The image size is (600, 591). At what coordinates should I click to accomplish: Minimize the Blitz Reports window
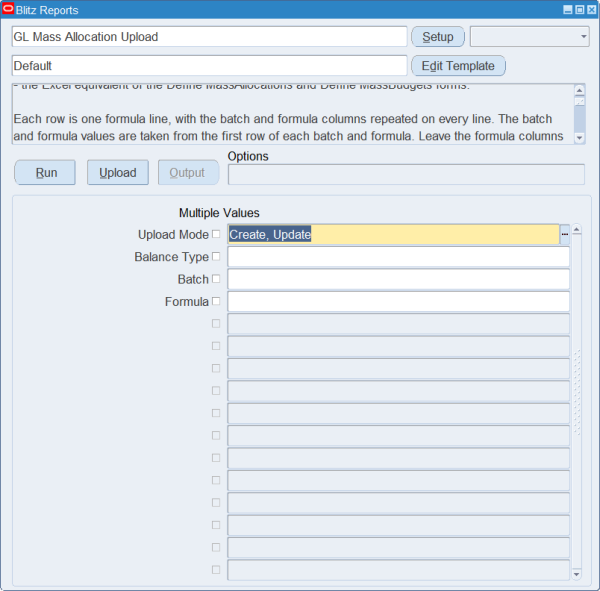[x=568, y=10]
